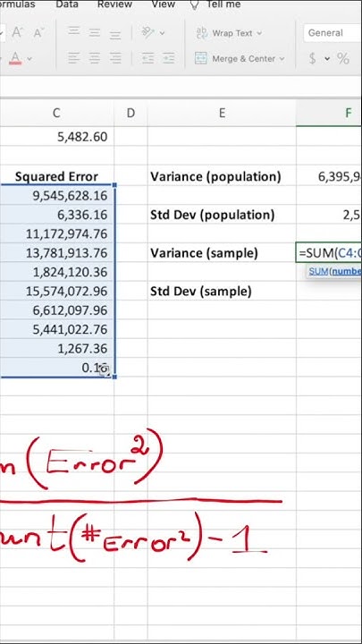This screenshot has width=362, height=644.
Task: Select the cell with 6,612,097.96
Action: pyautogui.click(x=56, y=310)
